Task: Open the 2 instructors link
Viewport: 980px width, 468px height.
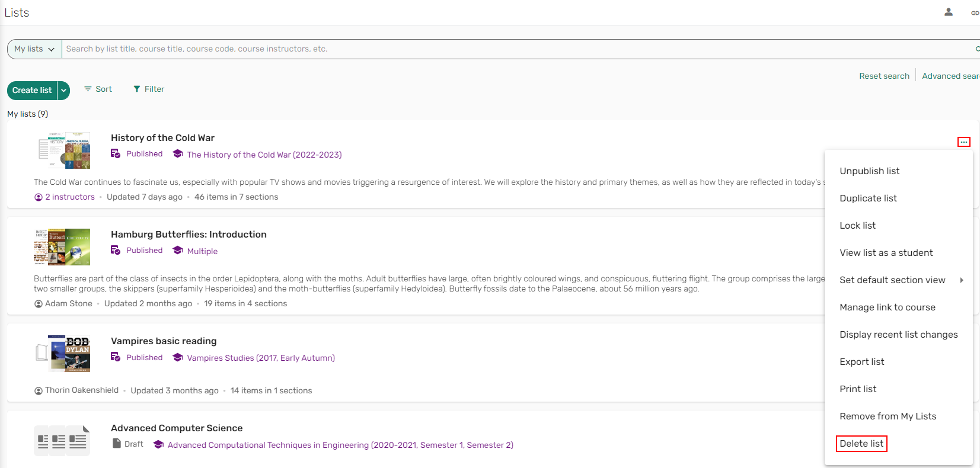Action: pyautogui.click(x=70, y=197)
